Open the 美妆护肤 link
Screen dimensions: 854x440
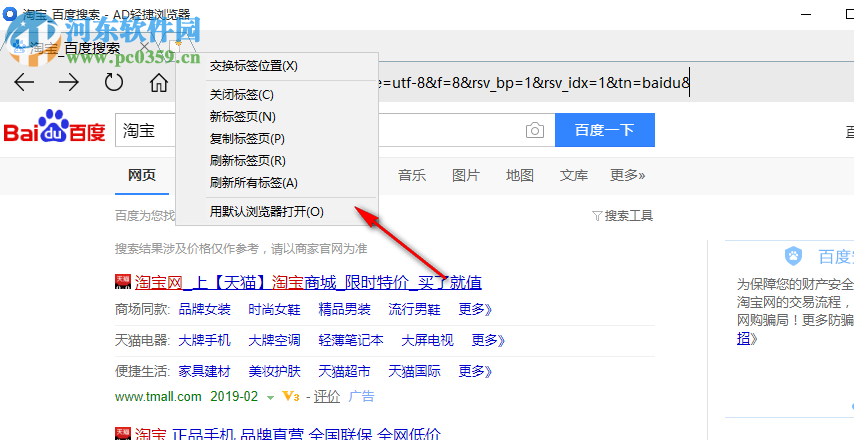pyautogui.click(x=274, y=372)
